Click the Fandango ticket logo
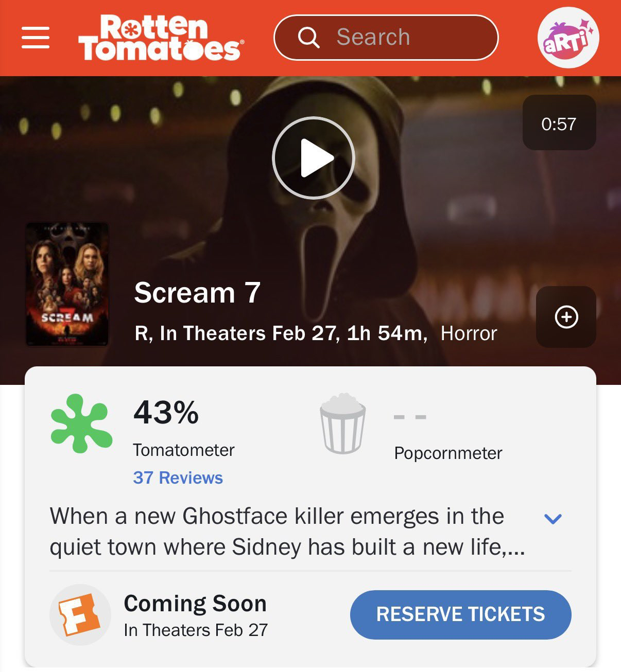The height and width of the screenshot is (672, 621). (80, 614)
